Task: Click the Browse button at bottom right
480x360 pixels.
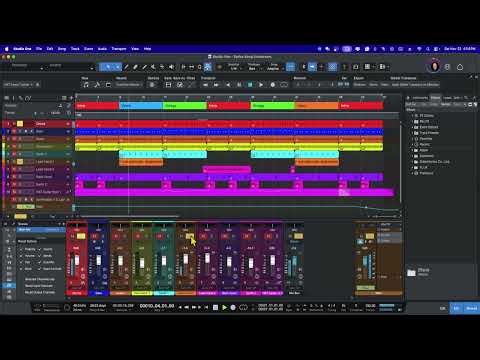Action: coord(471,308)
